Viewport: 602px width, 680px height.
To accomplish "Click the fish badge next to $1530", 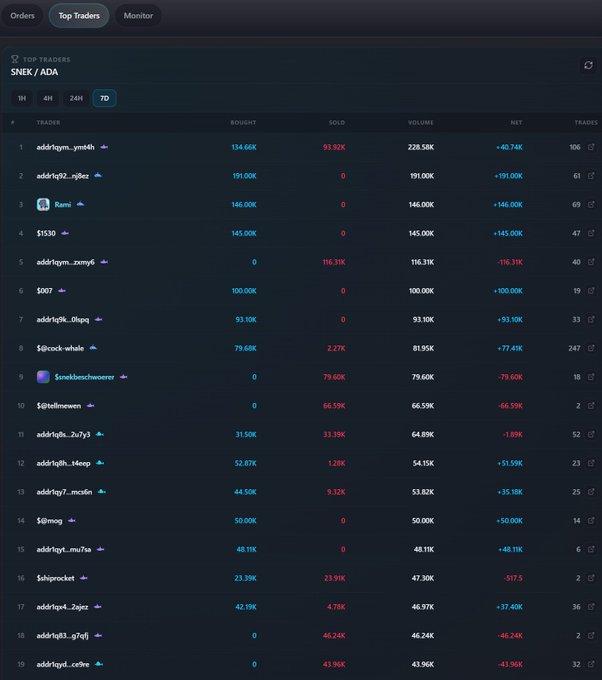I will tap(65, 233).
